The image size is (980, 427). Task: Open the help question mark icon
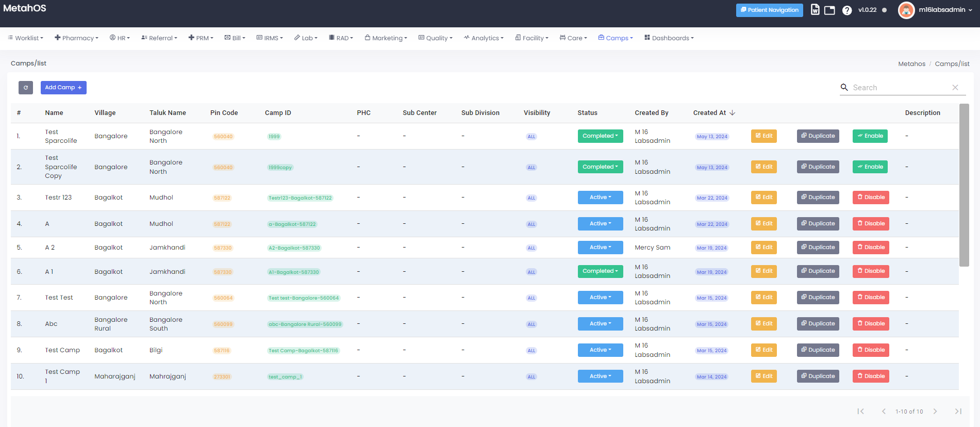tap(847, 10)
